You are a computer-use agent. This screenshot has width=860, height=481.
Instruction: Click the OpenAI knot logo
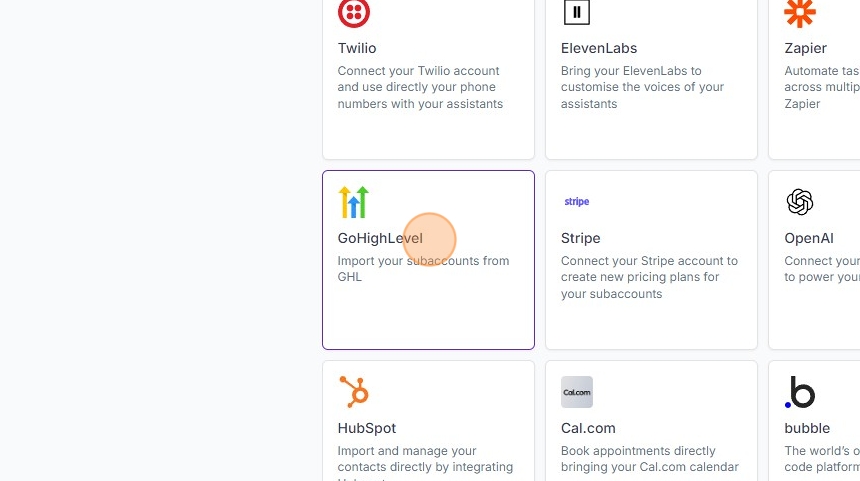click(x=800, y=202)
